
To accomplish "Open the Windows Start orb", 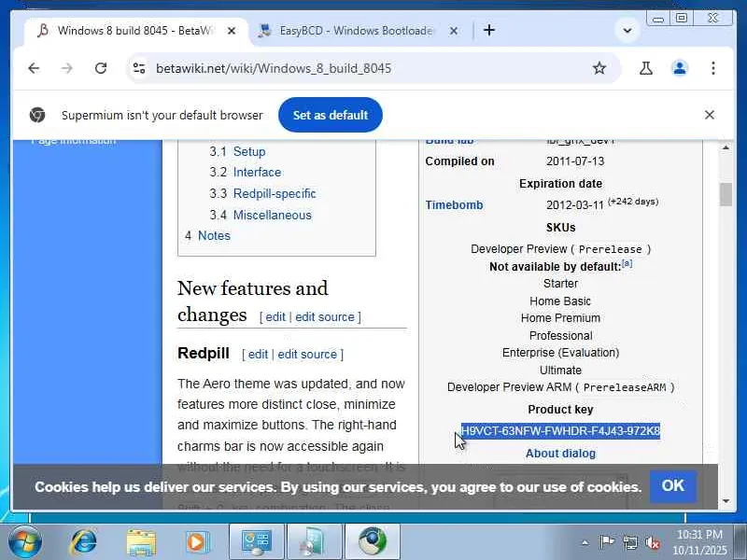I will pos(24,542).
